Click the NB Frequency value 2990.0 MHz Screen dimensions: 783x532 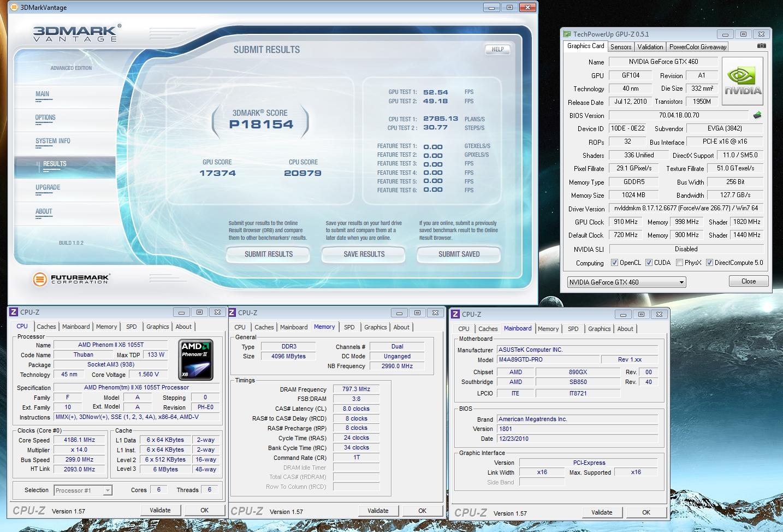pos(397,366)
